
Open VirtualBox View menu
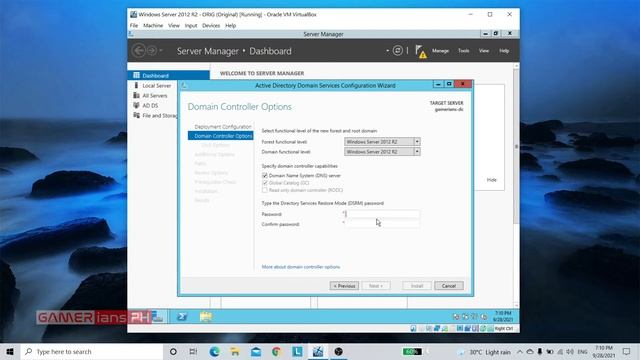[174, 25]
